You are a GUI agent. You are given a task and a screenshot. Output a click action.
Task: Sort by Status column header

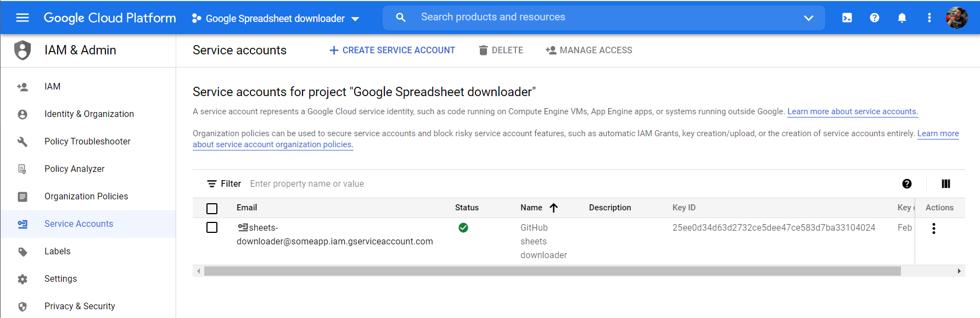pos(467,208)
